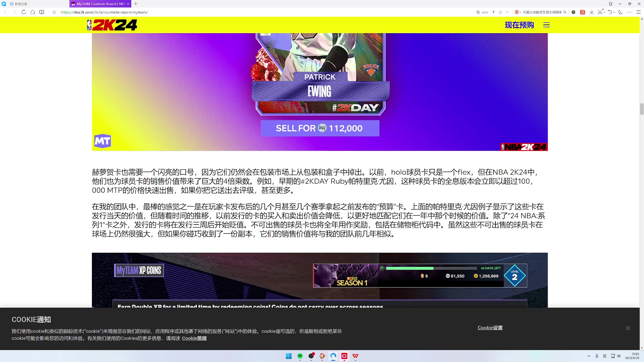Click the page vertical scrollbar thumb
The height and width of the screenshot is (362, 644).
642,109
